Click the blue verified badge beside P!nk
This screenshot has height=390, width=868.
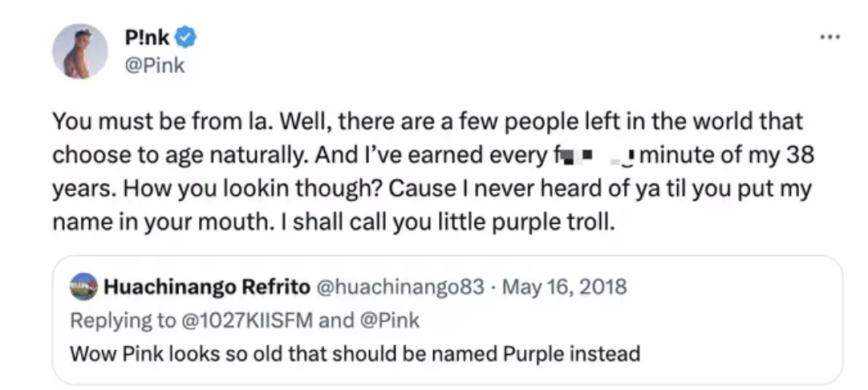(186, 37)
